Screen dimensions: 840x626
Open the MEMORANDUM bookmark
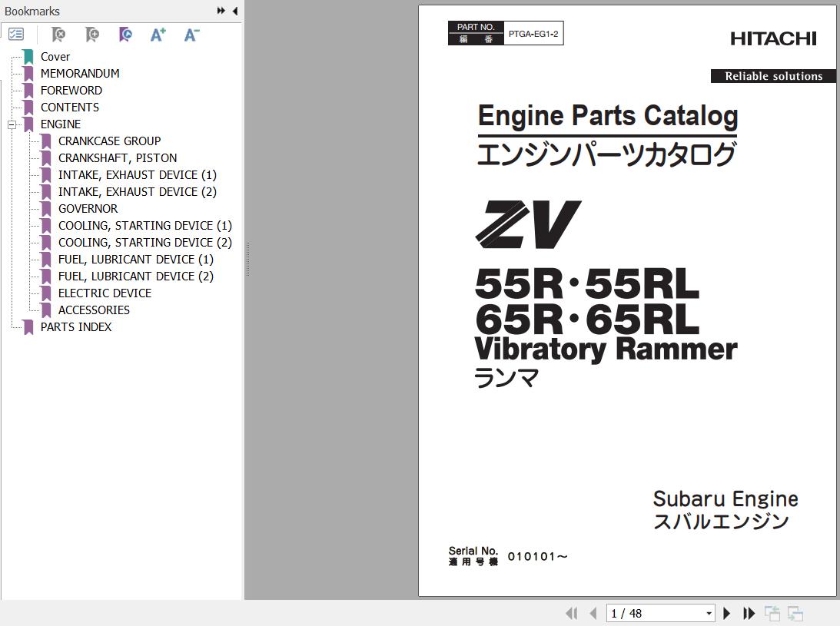(x=80, y=74)
